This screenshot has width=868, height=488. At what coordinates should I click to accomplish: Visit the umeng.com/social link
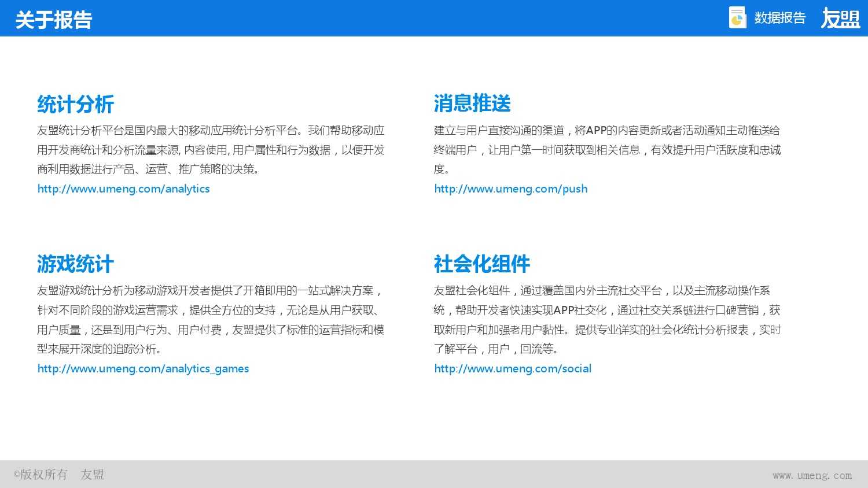point(512,369)
